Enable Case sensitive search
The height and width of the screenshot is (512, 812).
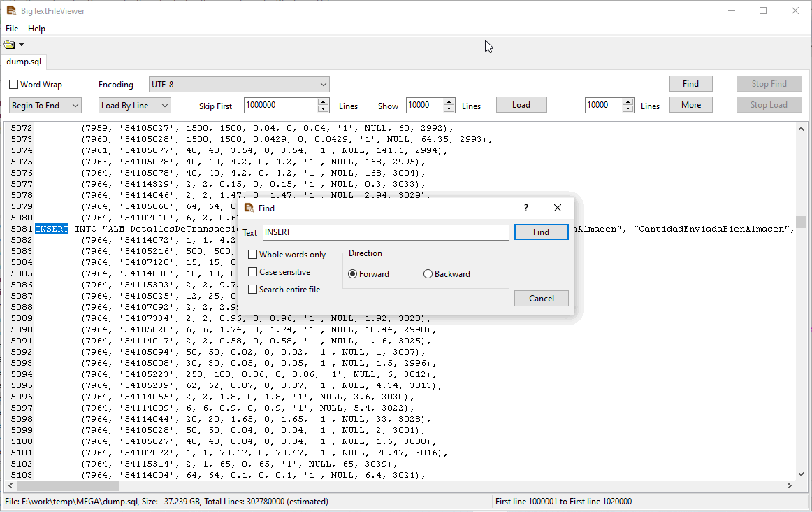tap(253, 272)
